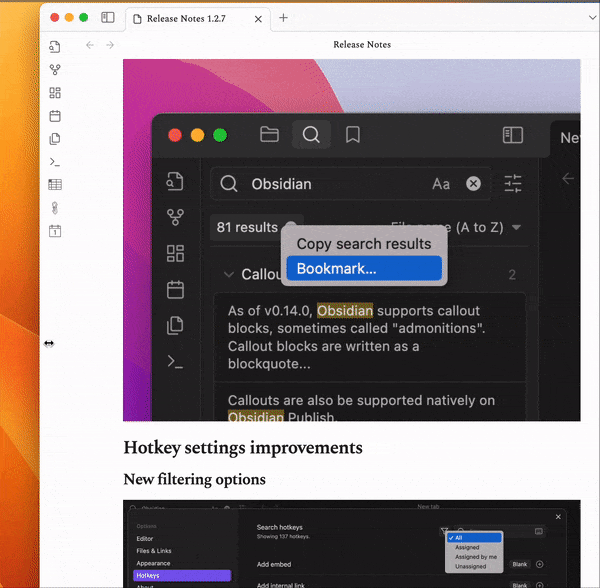Insert template via the light ribbon copy icon
600x588 pixels.
pos(55,139)
